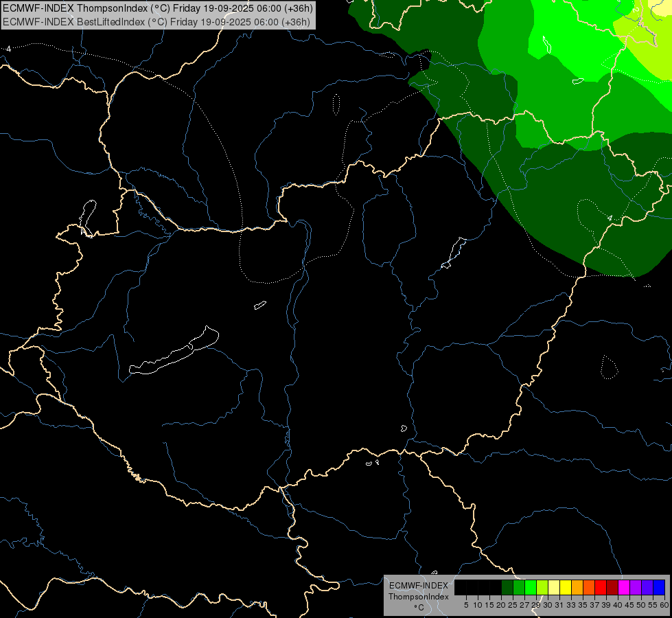Click the legend label ECMWF-INDEX
Image resolution: width=672 pixels, height=618 pixels.
(x=419, y=586)
